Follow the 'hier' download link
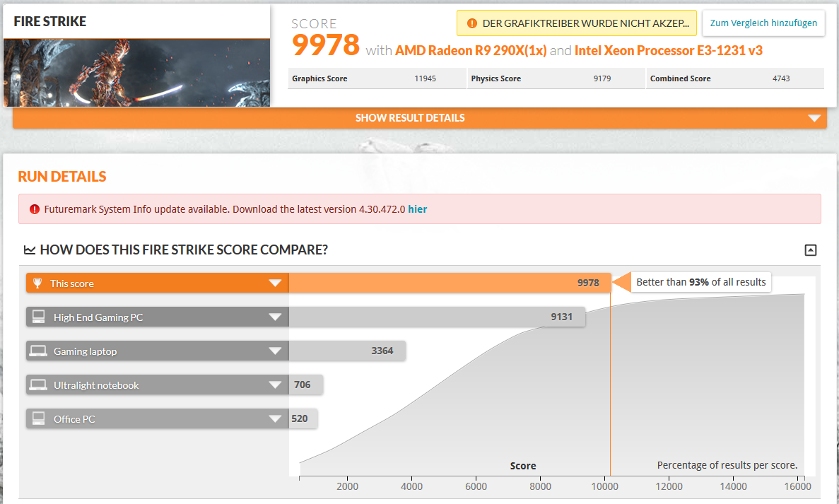 [x=417, y=209]
